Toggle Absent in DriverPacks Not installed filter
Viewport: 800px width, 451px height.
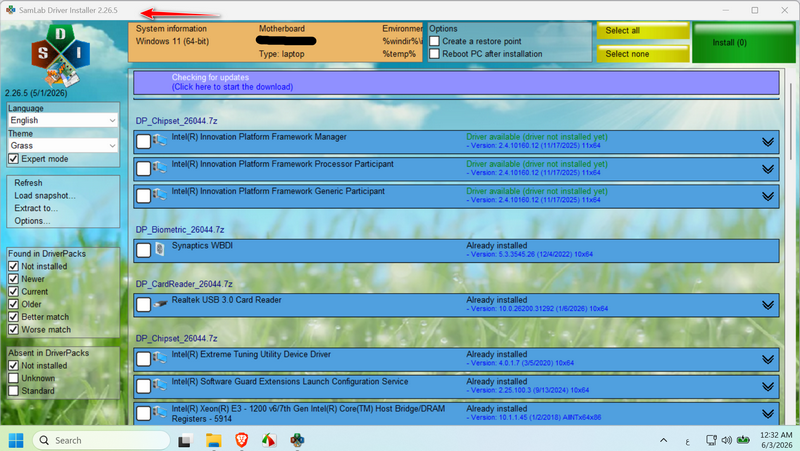pos(13,366)
